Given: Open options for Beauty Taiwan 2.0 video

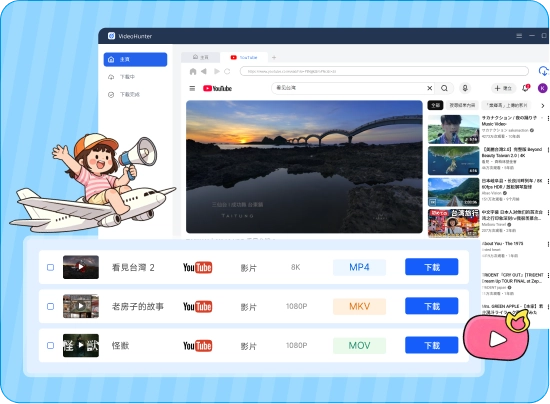Looking at the screenshot, I should [x=548, y=150].
